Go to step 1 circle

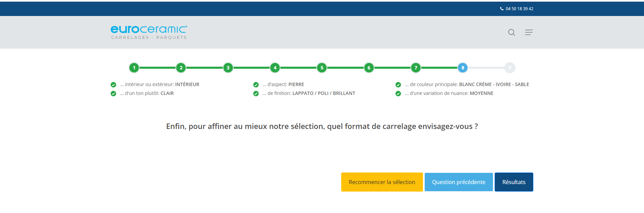tap(134, 68)
